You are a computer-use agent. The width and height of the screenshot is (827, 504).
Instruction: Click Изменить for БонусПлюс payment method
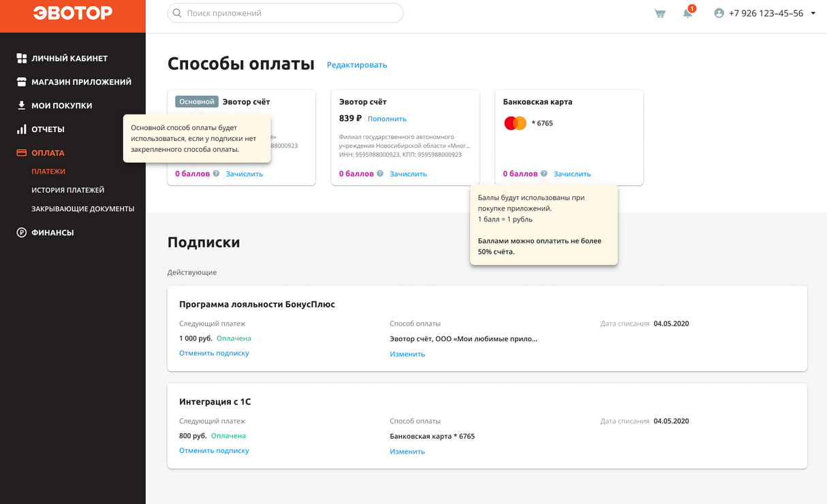point(407,354)
